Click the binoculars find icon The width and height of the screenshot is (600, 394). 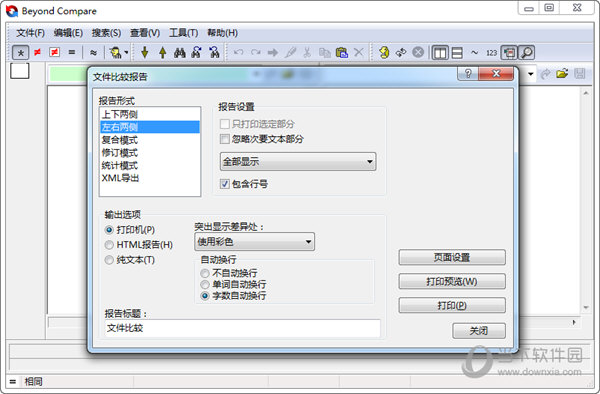pyautogui.click(x=180, y=52)
